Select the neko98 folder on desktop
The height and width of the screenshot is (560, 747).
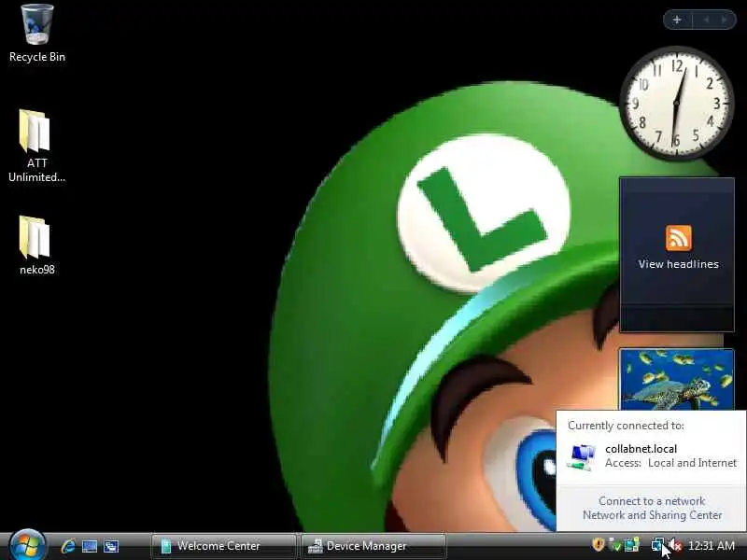tap(37, 245)
